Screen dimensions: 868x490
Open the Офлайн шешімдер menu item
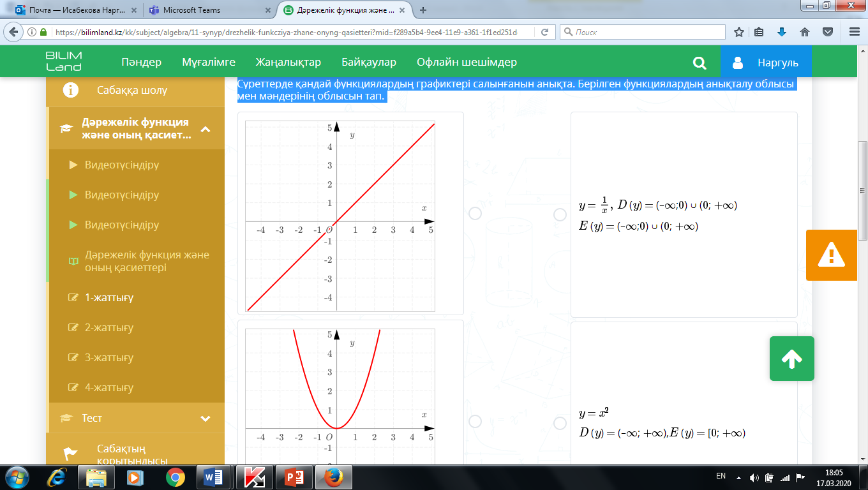[467, 63]
